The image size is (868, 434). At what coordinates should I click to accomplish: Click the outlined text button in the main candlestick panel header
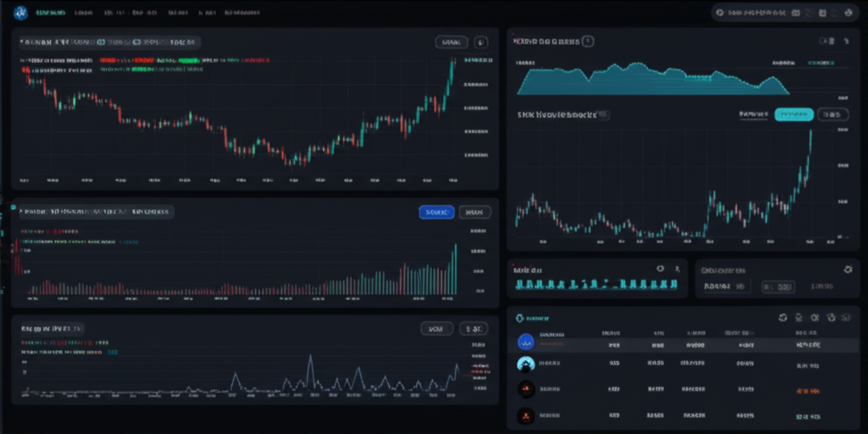pos(452,42)
